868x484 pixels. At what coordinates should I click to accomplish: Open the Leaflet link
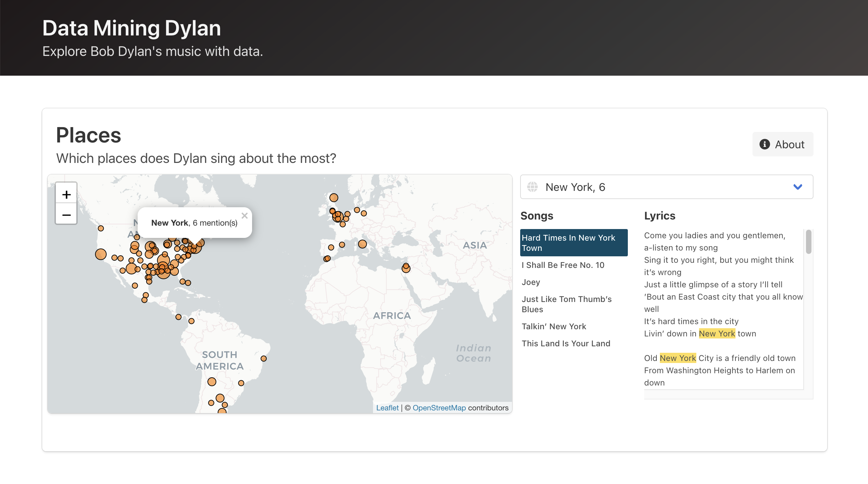[387, 407]
